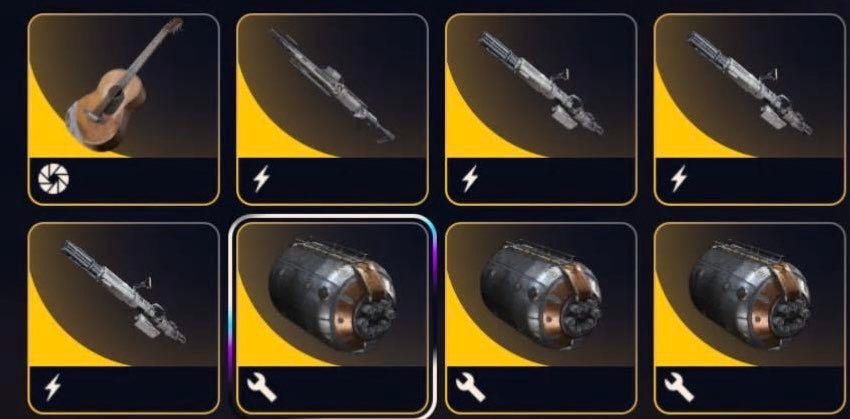850x419 pixels.
Task: Click the aperture icon under the guitar
Action: click(54, 178)
